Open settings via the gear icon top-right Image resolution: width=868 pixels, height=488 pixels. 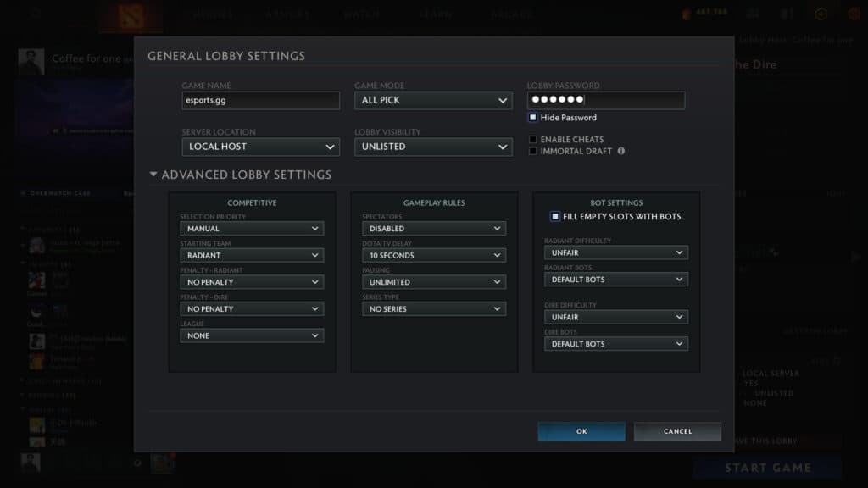coord(818,14)
